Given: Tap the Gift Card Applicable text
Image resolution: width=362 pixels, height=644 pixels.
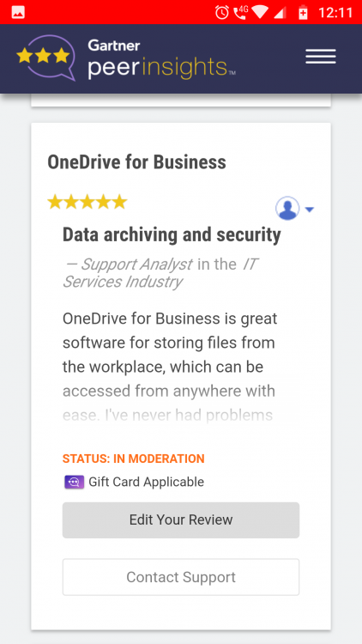Looking at the screenshot, I should click(146, 482).
